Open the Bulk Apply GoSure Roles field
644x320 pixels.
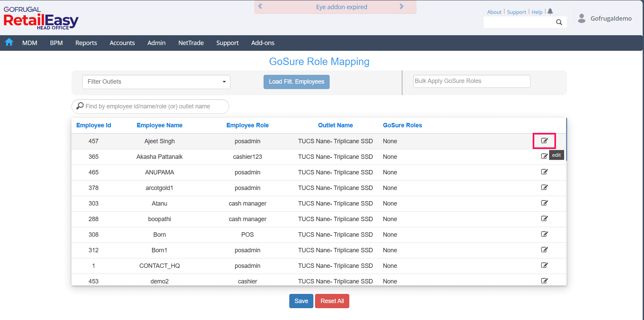coord(471,81)
